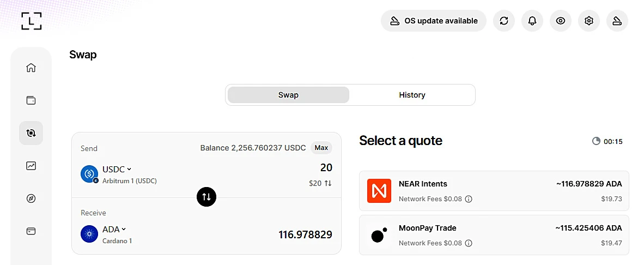
Task: Click the Select a quote heading
Action: pyautogui.click(x=401, y=141)
